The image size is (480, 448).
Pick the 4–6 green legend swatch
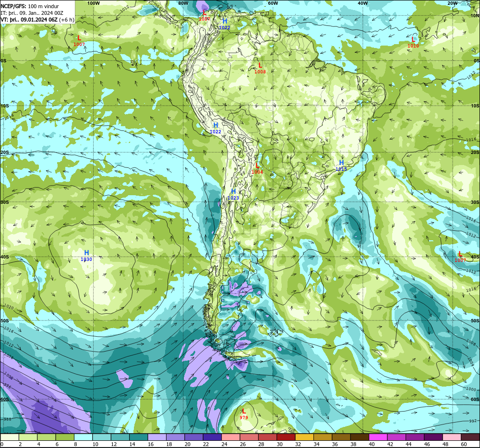[46, 437]
